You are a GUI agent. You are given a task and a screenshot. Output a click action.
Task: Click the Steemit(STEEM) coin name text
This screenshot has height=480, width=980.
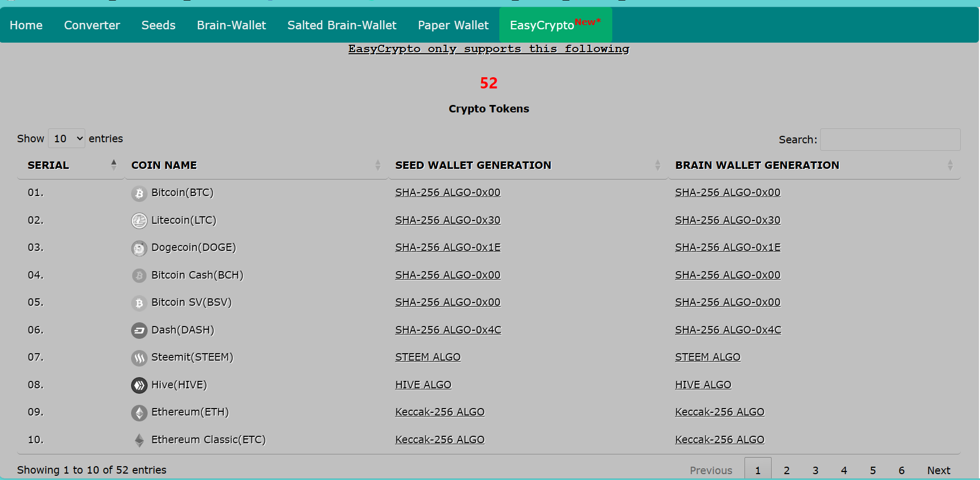(192, 357)
